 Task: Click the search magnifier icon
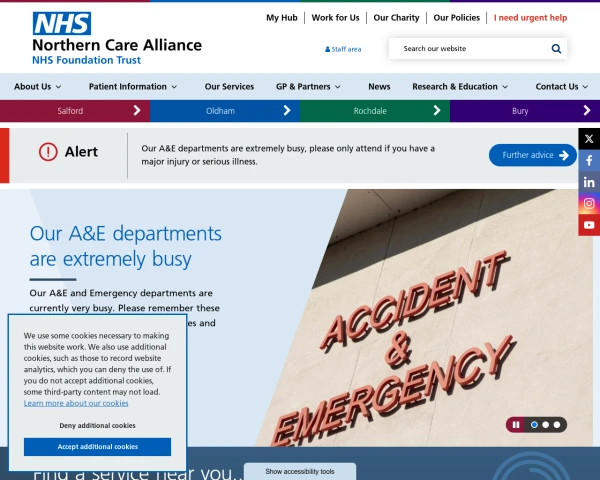pos(556,49)
